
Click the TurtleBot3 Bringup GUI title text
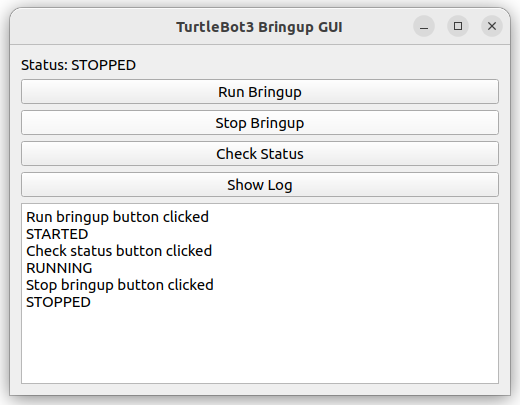(x=259, y=27)
